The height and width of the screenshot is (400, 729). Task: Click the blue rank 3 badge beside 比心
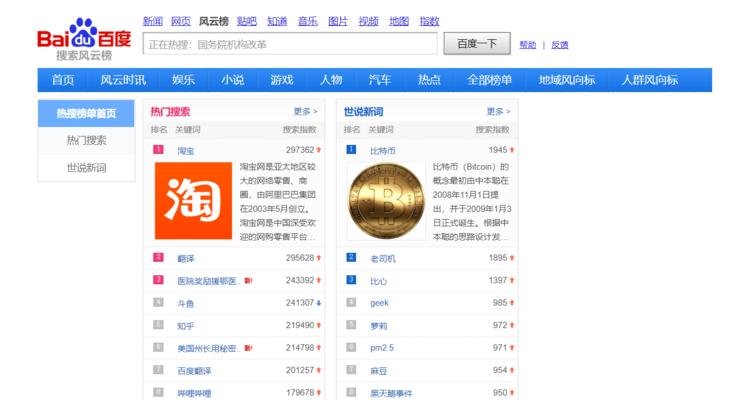coord(351,280)
